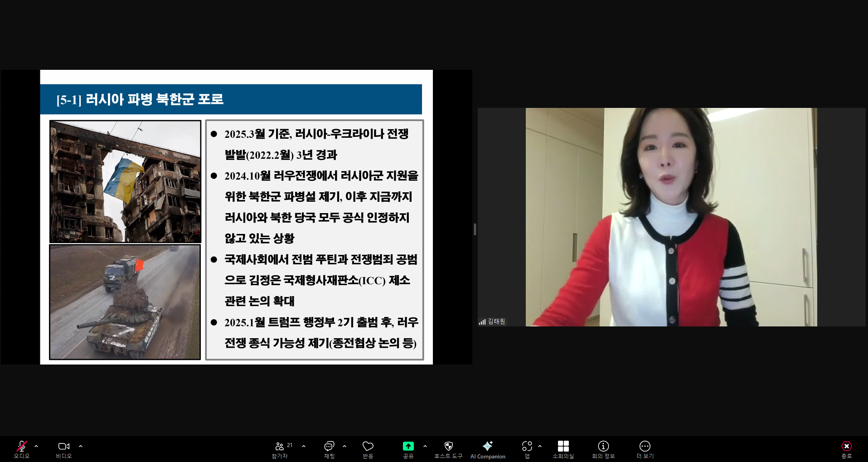Click bullet text starting 국제사회에서 전범 푸틴과

(x=321, y=280)
